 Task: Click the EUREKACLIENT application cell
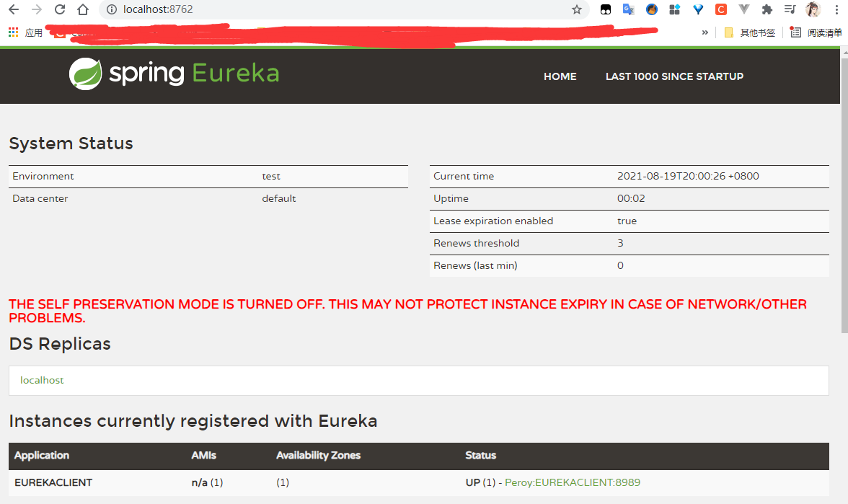53,482
